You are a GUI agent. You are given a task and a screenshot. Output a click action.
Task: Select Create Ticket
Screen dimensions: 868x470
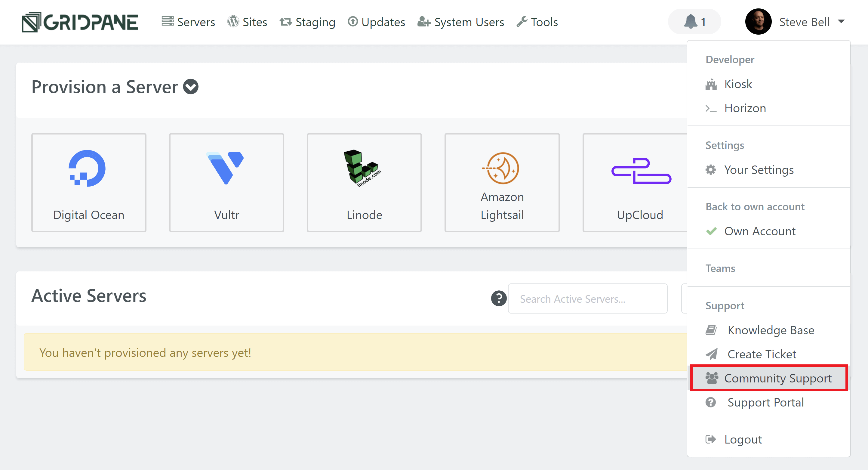point(768,354)
